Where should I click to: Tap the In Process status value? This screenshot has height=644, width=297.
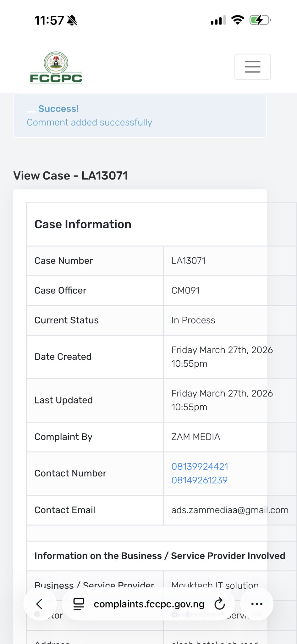(x=193, y=320)
